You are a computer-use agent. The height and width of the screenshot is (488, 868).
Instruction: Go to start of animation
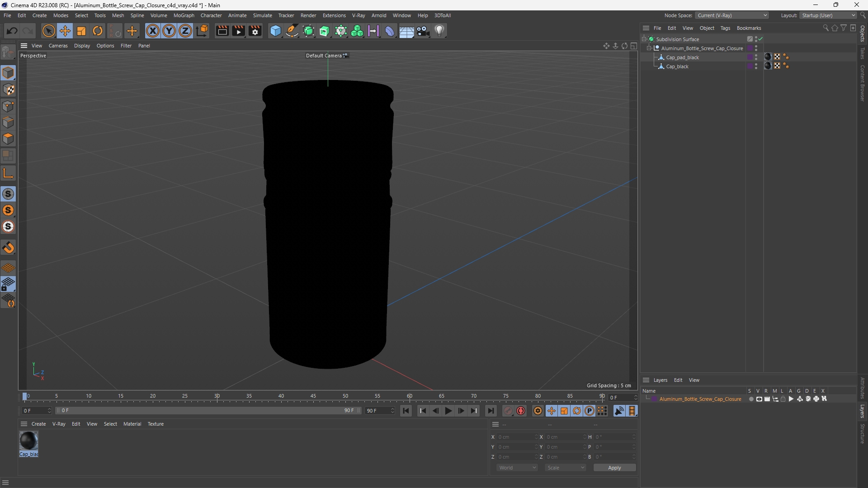(406, 411)
